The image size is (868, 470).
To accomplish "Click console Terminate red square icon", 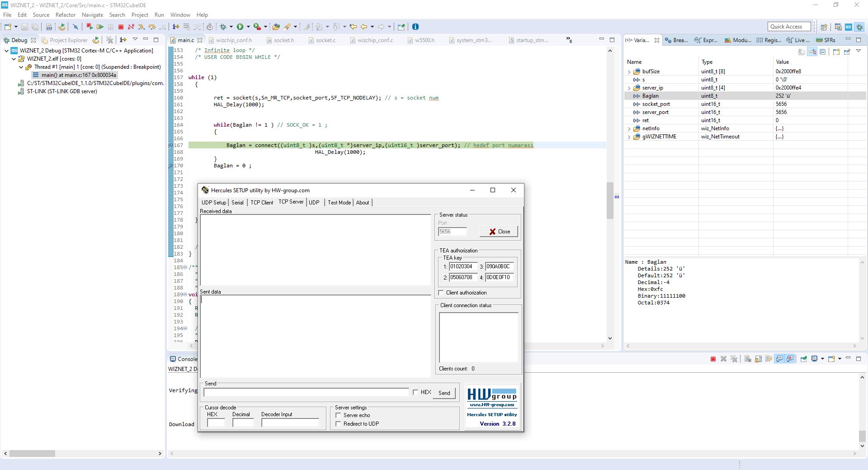I will coord(713,359).
